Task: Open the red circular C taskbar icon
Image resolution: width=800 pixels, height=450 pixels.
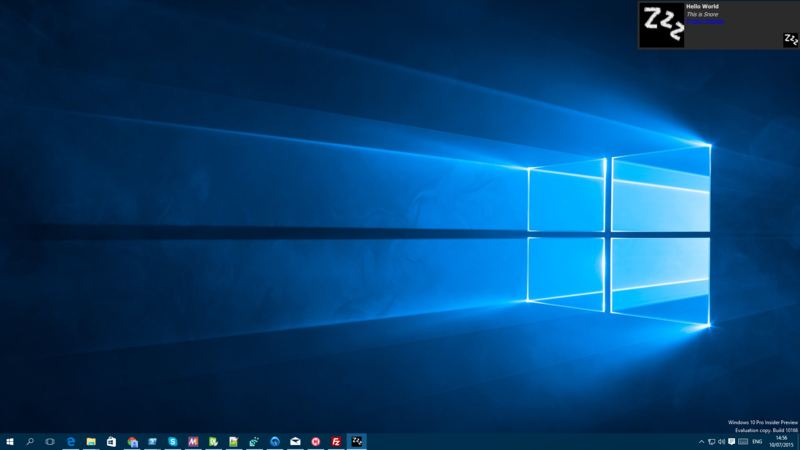Action: pyautogui.click(x=316, y=442)
